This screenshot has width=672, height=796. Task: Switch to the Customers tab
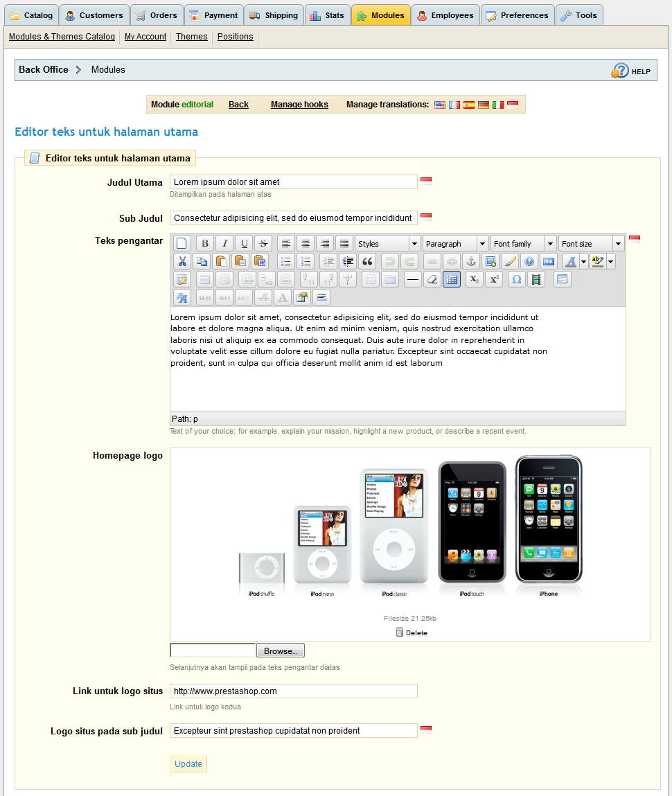tap(94, 15)
